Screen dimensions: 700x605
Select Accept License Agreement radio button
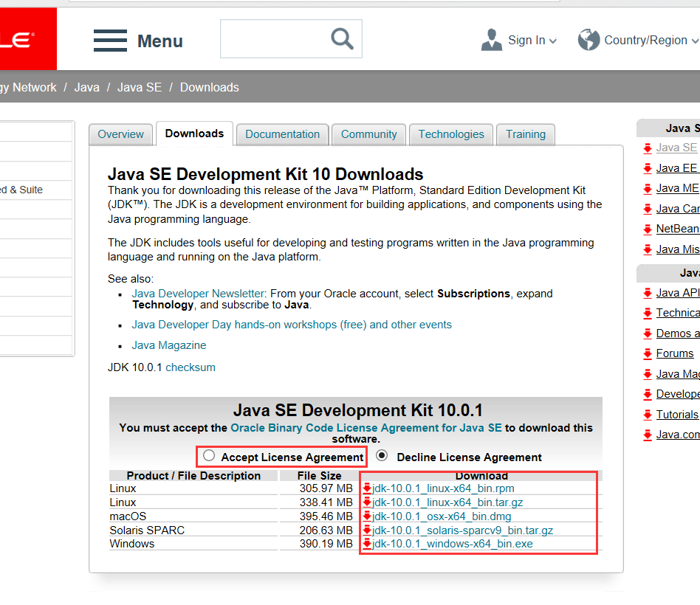click(209, 455)
